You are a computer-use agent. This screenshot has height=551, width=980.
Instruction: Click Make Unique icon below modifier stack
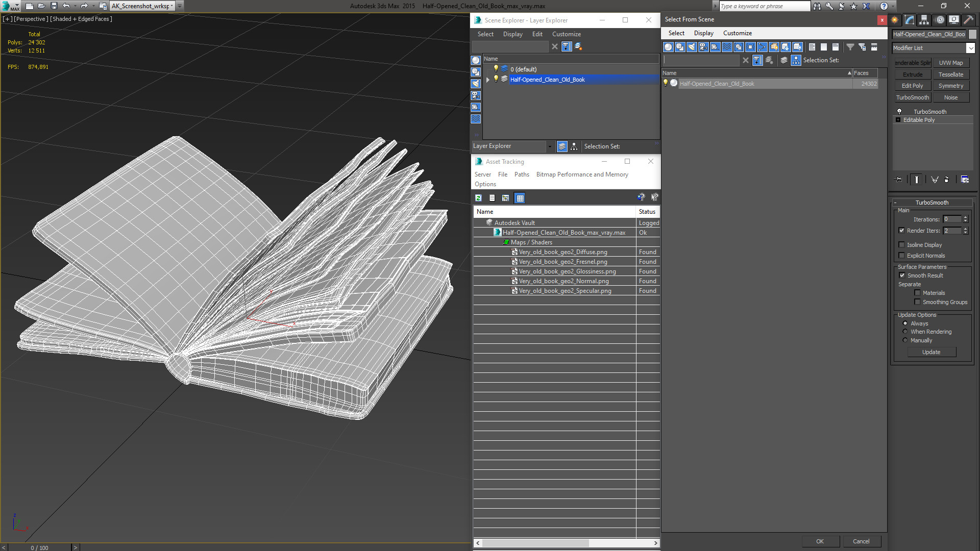click(x=935, y=180)
